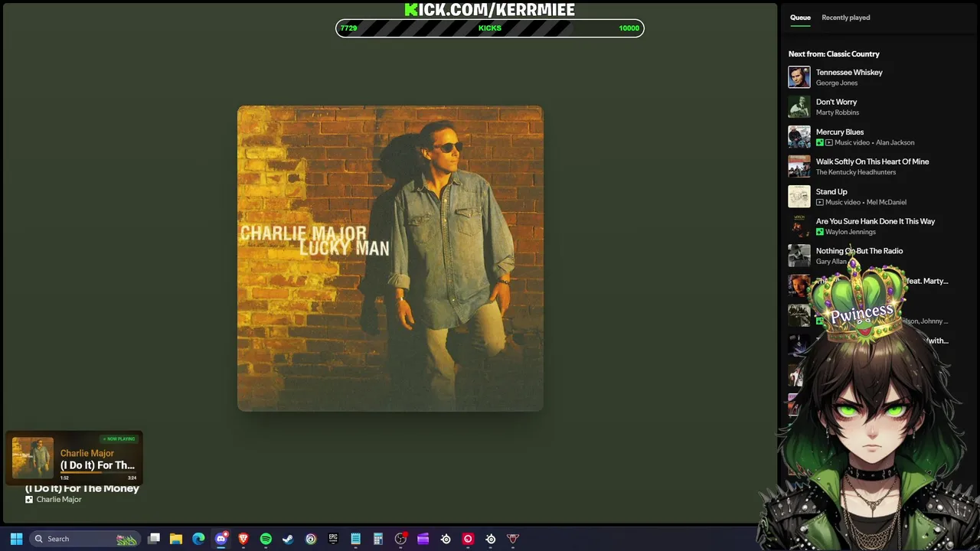This screenshot has width=980, height=551.
Task: Play "Tennessee Whiskey" from the queue
Action: (x=849, y=72)
